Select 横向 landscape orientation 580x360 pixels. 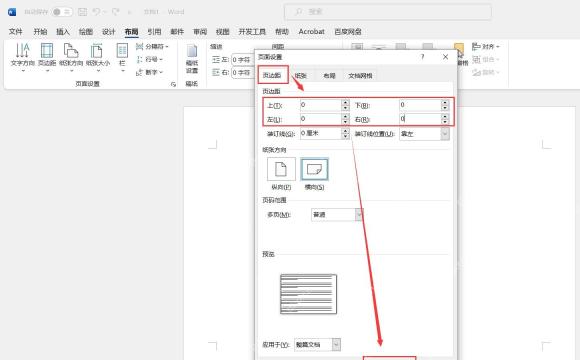point(314,169)
